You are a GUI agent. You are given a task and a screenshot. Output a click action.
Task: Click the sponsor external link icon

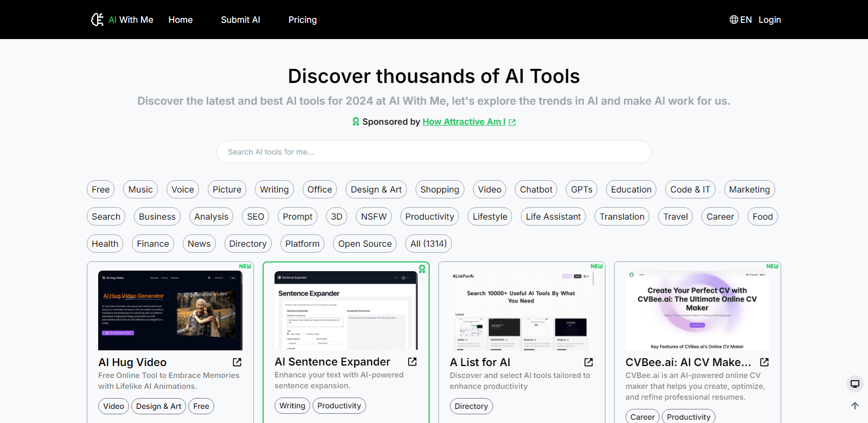512,123
